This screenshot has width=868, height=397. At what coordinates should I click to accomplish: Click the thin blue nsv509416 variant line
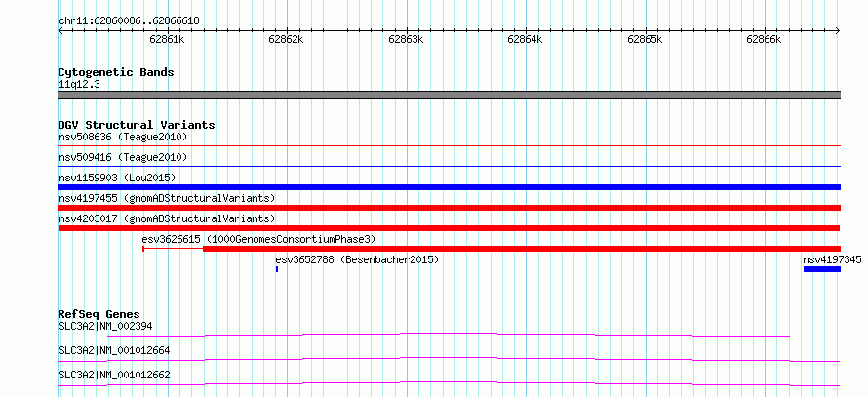(x=449, y=166)
